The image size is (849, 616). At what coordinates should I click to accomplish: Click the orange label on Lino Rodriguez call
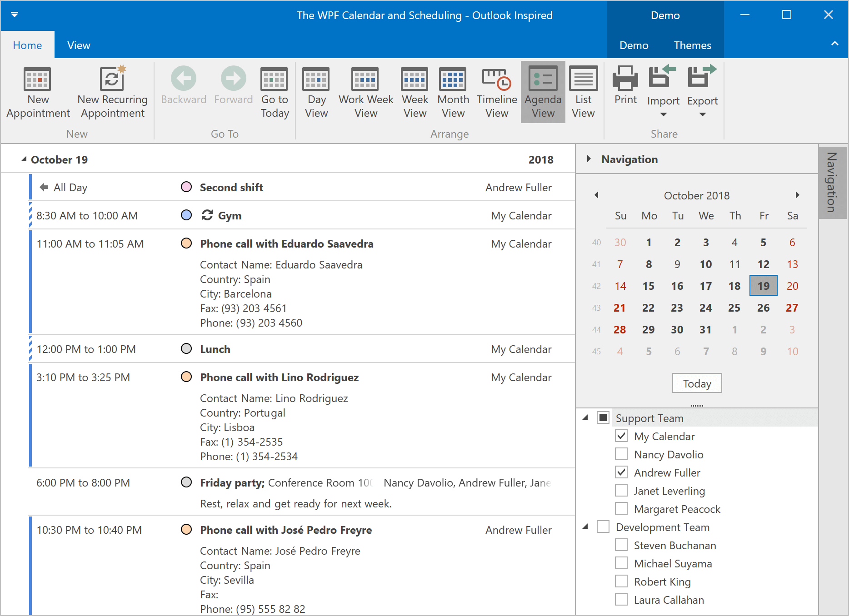click(x=186, y=377)
